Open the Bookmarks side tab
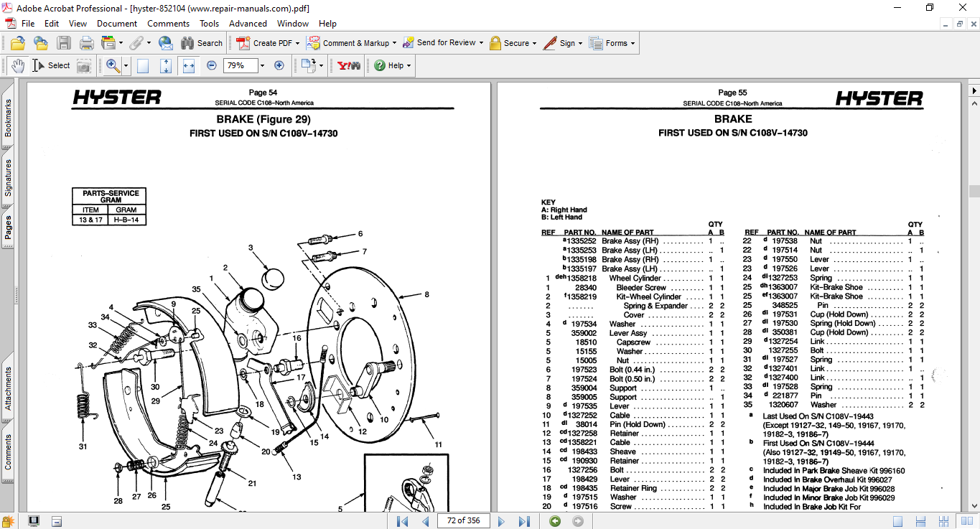Image resolution: width=980 pixels, height=529 pixels. (x=8, y=118)
